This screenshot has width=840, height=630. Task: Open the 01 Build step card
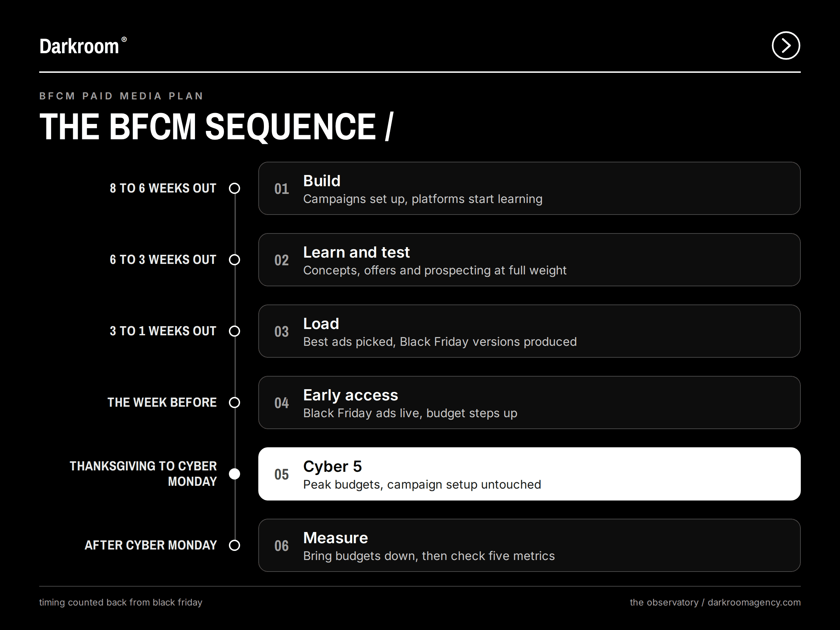coord(529,188)
